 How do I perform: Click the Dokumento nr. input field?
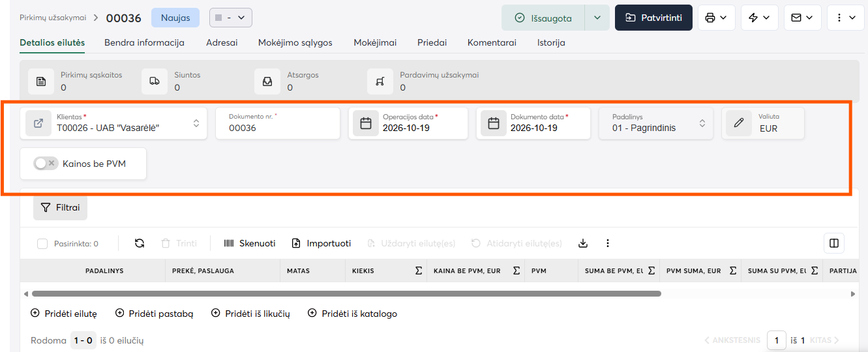(278, 123)
